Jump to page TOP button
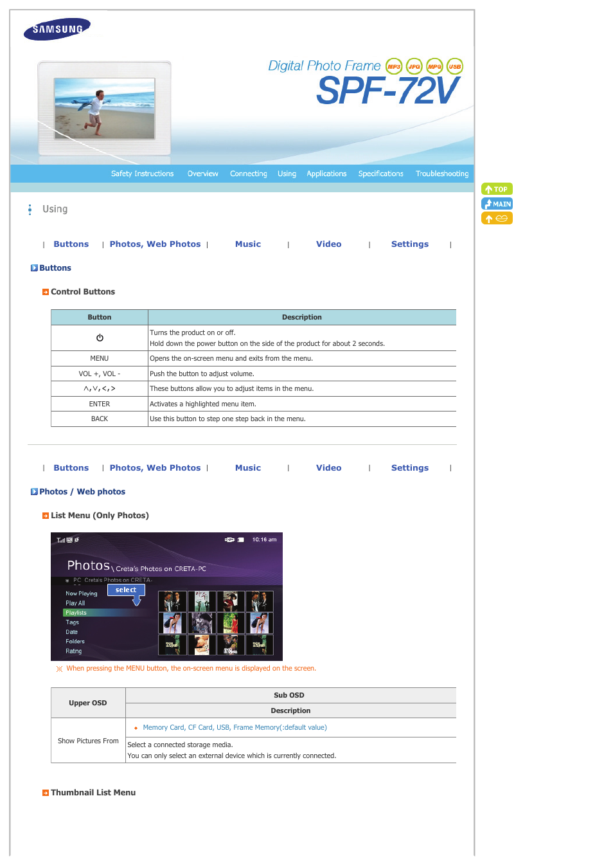The width and height of the screenshot is (613, 868). click(497, 189)
